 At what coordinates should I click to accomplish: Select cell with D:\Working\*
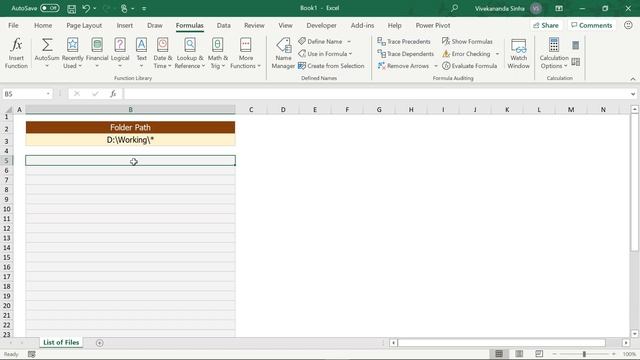tap(130, 140)
